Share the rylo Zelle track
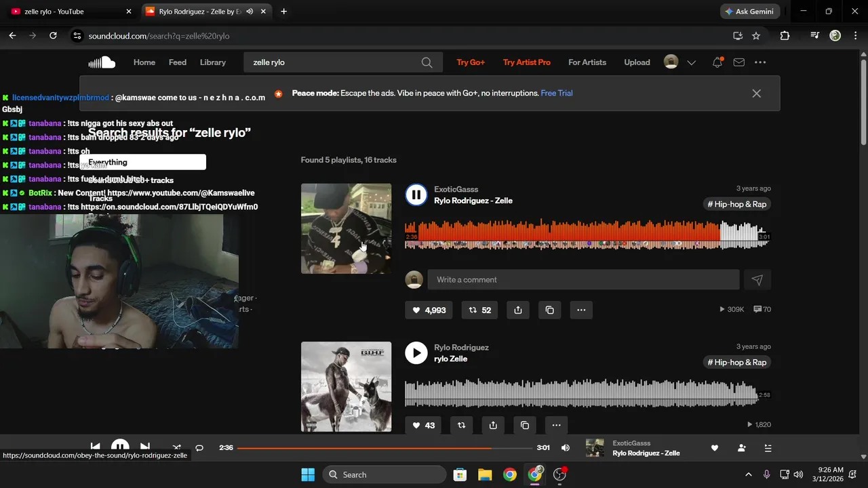 point(493,425)
